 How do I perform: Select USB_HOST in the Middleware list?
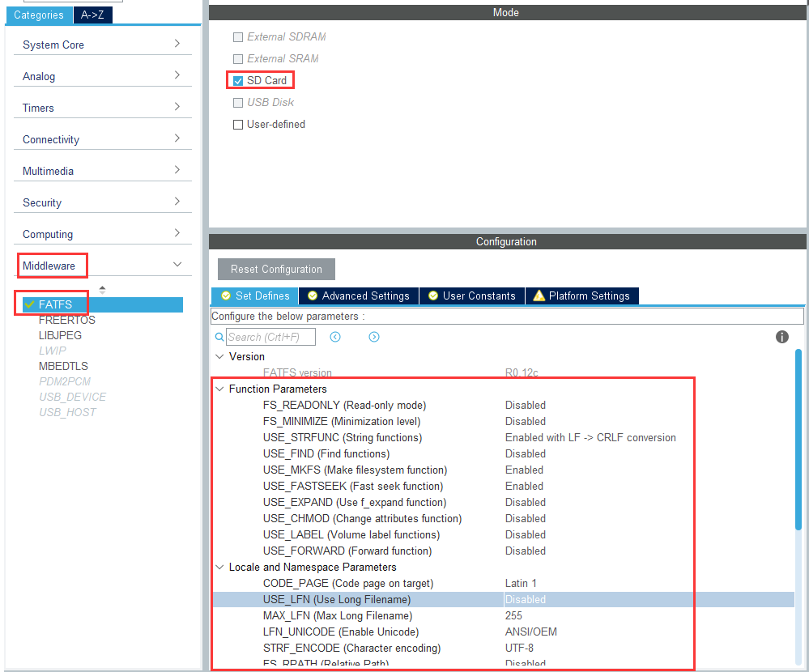tap(67, 413)
